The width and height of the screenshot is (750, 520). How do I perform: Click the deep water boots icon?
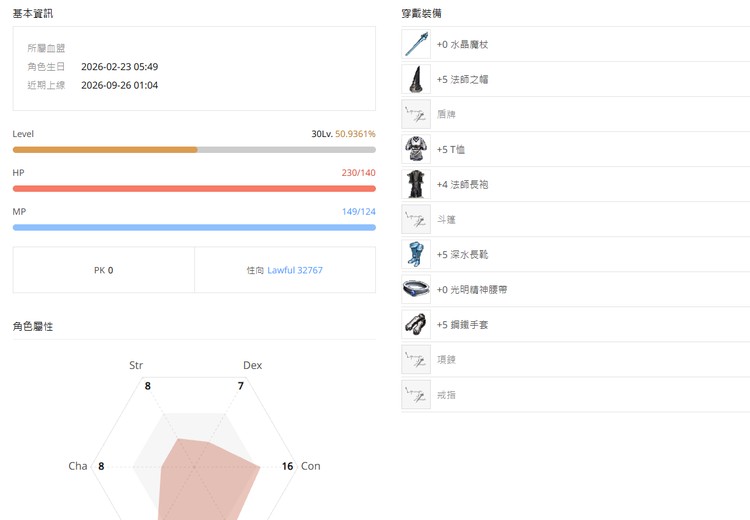(416, 254)
